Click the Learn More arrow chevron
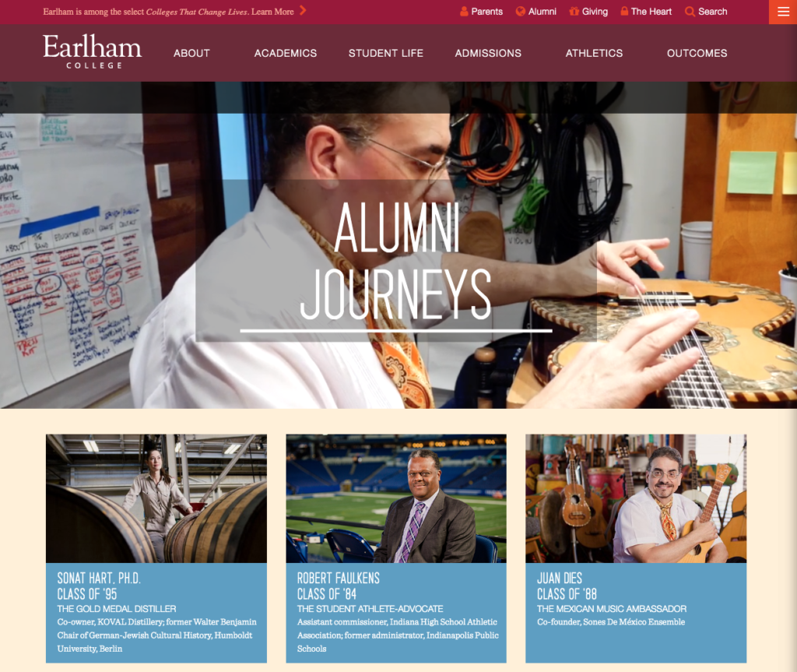Image resolution: width=797 pixels, height=672 pixels. pos(303,10)
